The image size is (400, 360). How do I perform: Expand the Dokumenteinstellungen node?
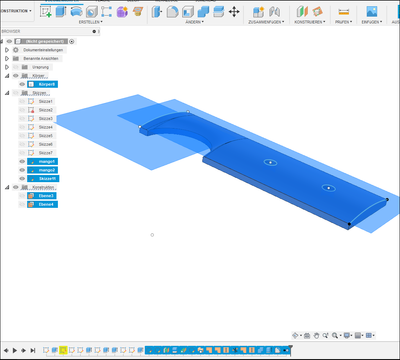pyautogui.click(x=7, y=50)
